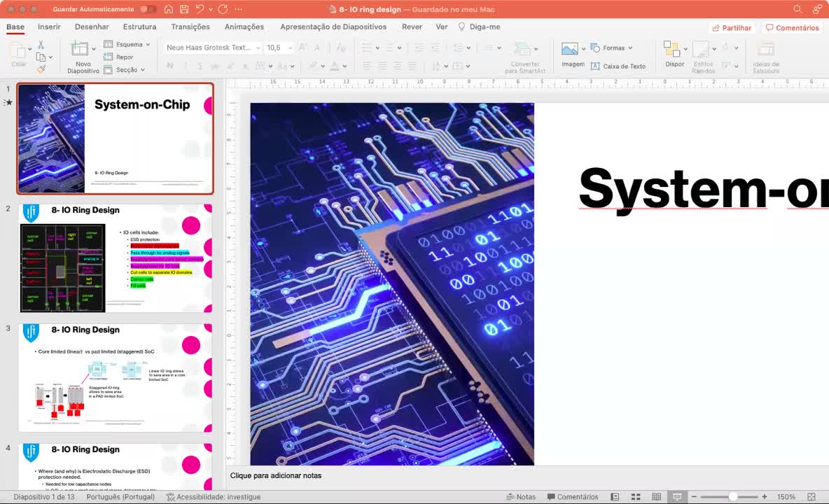Insert a picture with the Imagem icon

569,49
